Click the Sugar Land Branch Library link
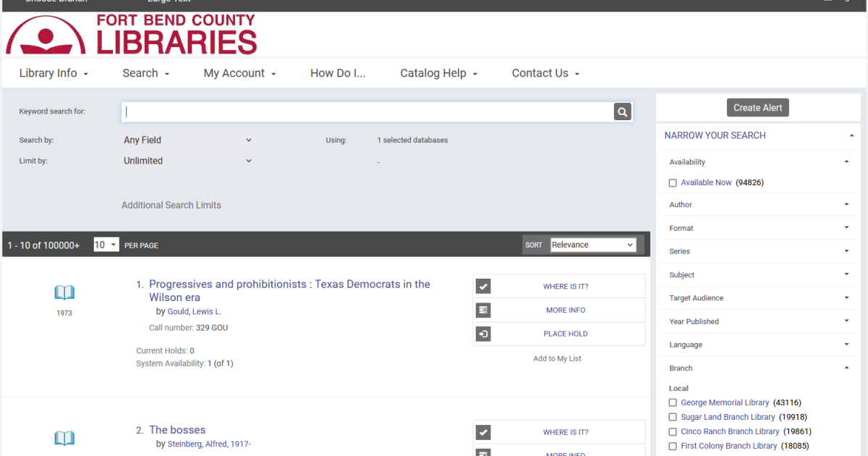This screenshot has height=456, width=868. tap(728, 417)
